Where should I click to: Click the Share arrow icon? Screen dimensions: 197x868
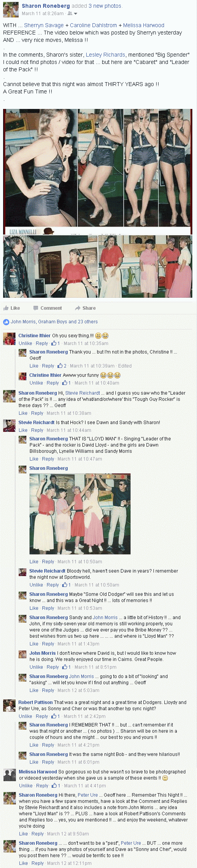tap(78, 308)
